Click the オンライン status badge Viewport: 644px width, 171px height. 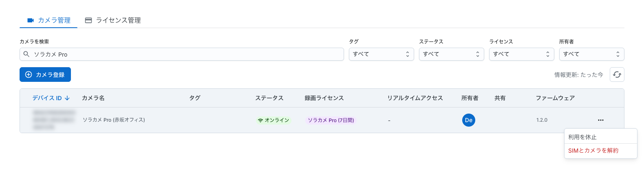pyautogui.click(x=273, y=120)
